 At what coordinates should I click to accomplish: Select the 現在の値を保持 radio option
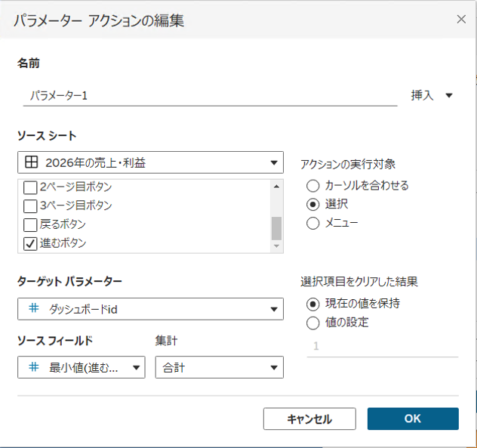(312, 304)
